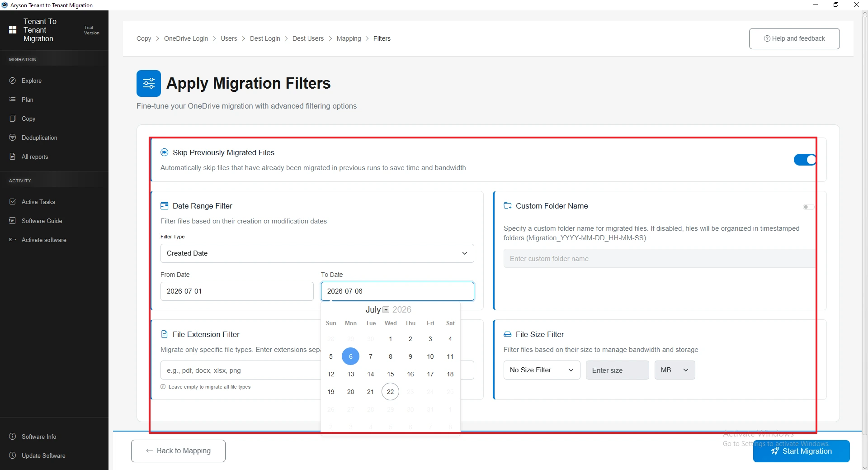
Task: Open the MB size unit dropdown
Action: [x=675, y=370]
